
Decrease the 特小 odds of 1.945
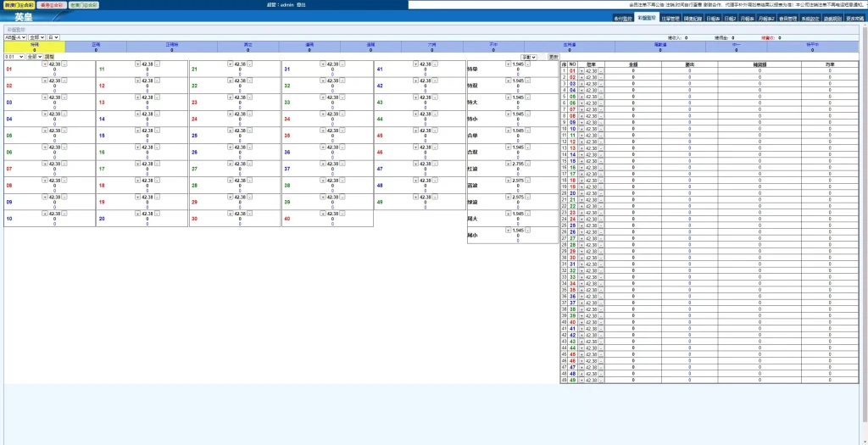[x=527, y=114]
